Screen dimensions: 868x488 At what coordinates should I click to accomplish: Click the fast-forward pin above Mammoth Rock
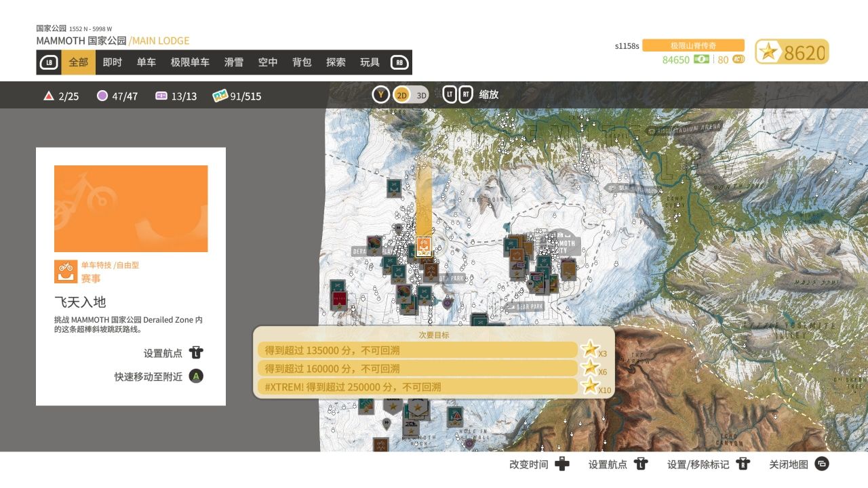tap(387, 424)
